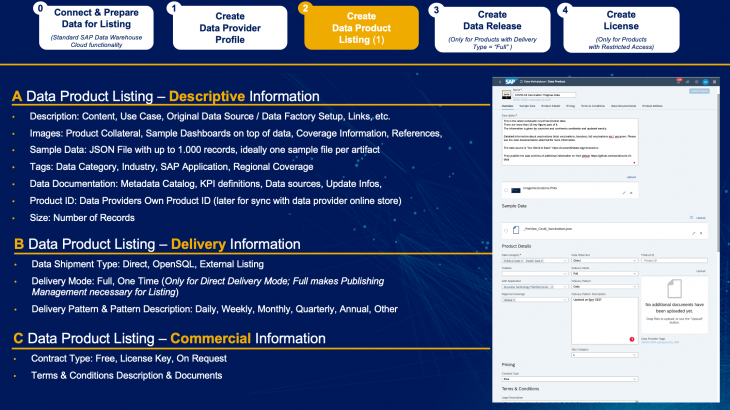The height and width of the screenshot is (410, 730).
Task: Open the Delivery Mode dropdown
Action: 604,274
